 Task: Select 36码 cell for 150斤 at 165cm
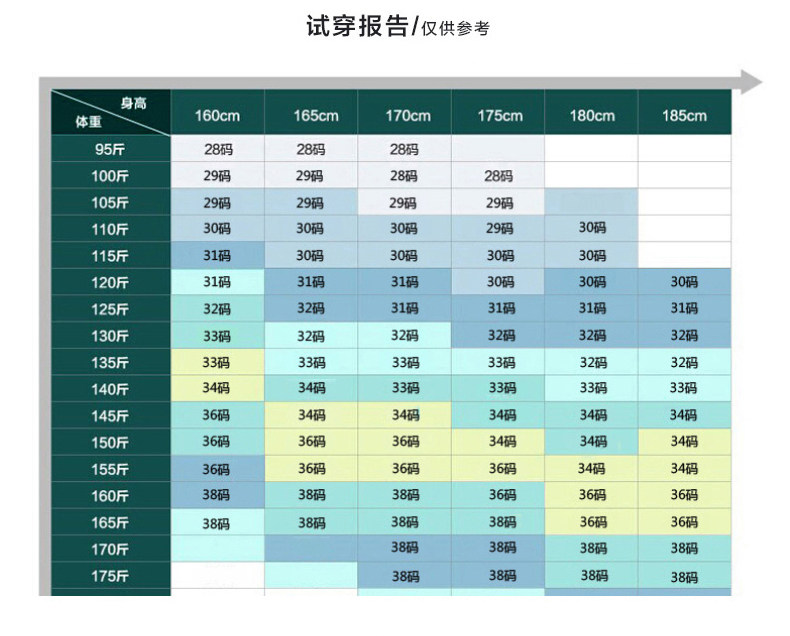[311, 442]
